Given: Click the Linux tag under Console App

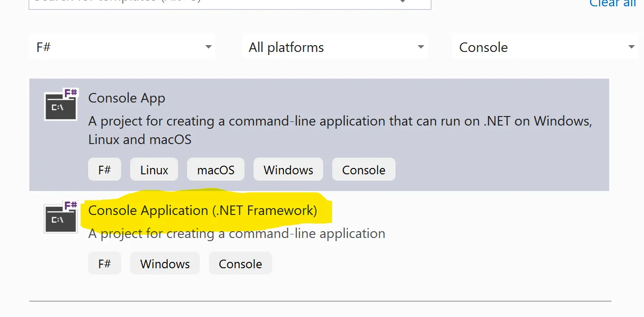Looking at the screenshot, I should 154,170.
